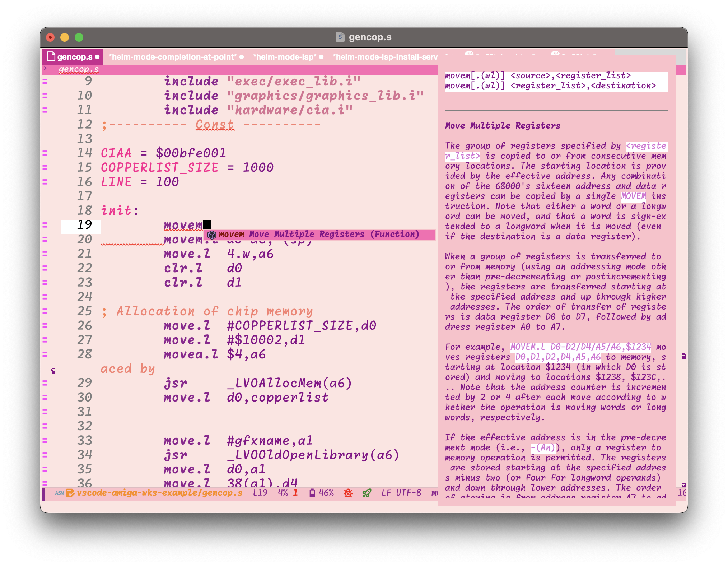This screenshot has width=728, height=566.
Task: Open *helm-mode-lsp-install-serv tab
Action: pos(385,57)
